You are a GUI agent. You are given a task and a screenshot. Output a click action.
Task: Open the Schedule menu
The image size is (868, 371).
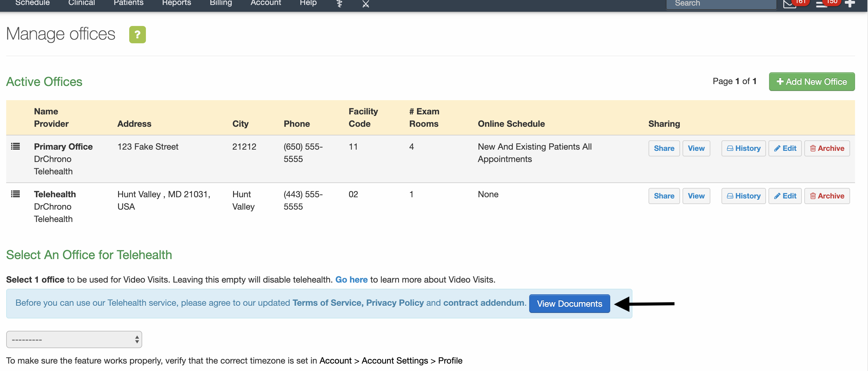[33, 3]
